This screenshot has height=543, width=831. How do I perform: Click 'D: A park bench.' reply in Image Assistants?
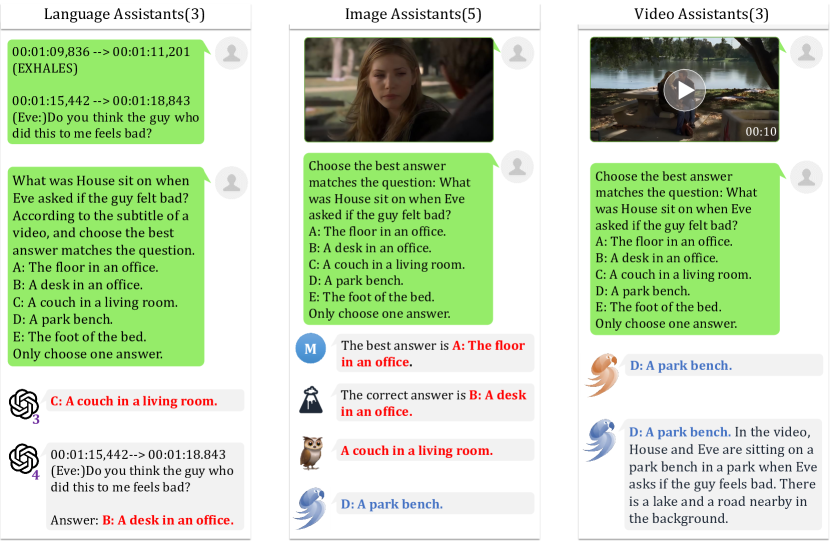[435, 504]
